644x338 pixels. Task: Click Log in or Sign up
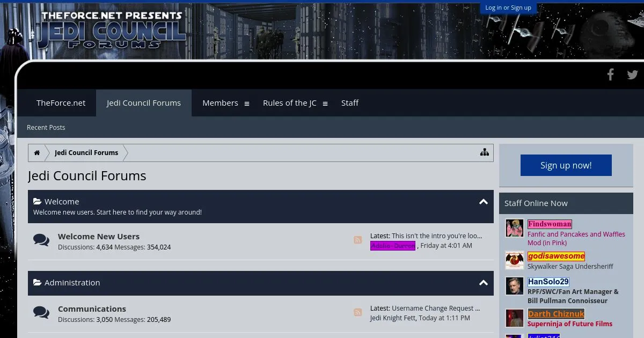508,8
